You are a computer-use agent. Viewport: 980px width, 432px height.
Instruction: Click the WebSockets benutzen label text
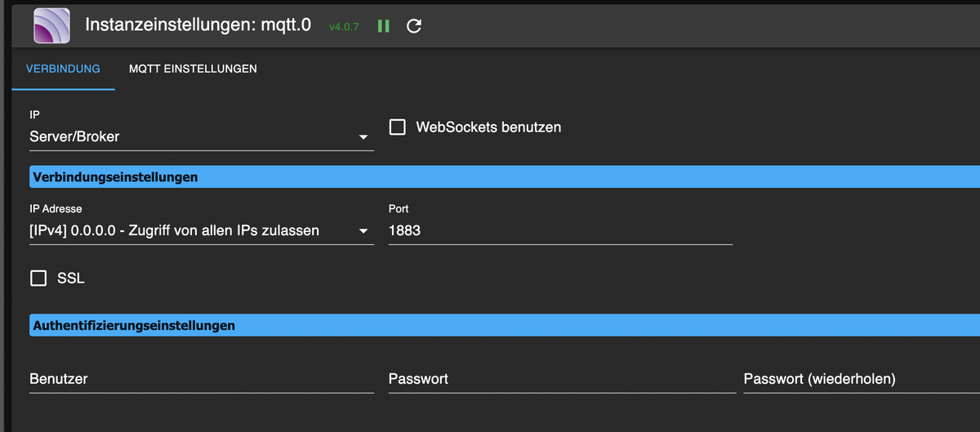488,127
